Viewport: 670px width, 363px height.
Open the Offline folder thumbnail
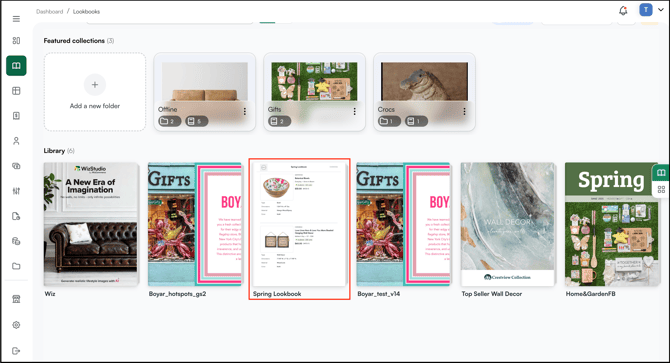click(205, 81)
